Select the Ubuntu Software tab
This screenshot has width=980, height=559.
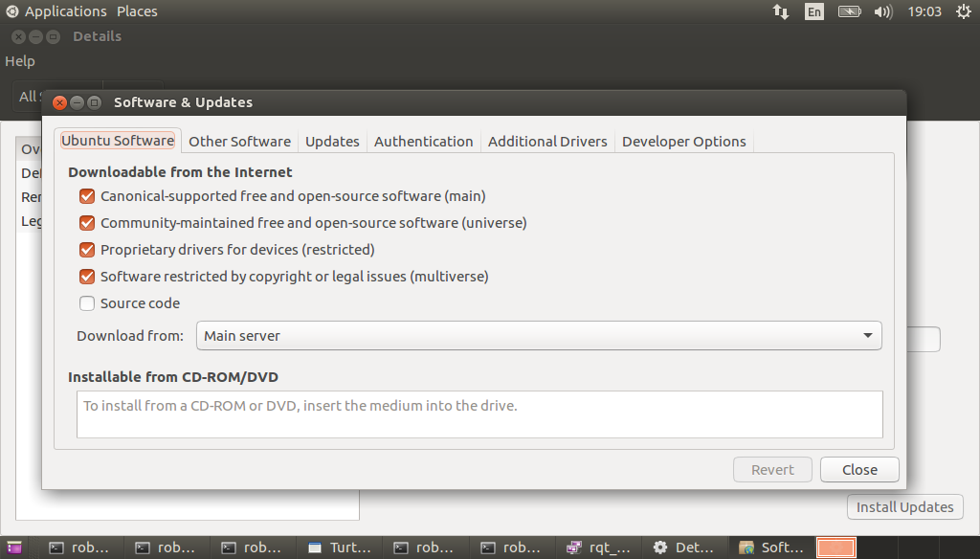click(118, 141)
